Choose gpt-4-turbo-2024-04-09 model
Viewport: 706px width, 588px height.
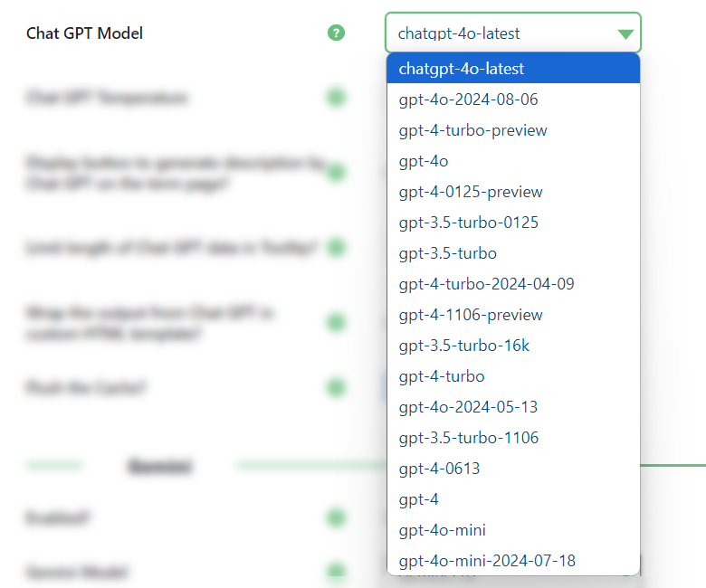click(513, 284)
